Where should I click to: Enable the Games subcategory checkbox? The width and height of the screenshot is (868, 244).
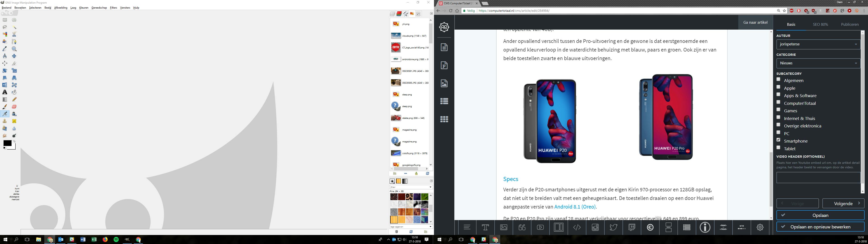click(778, 110)
